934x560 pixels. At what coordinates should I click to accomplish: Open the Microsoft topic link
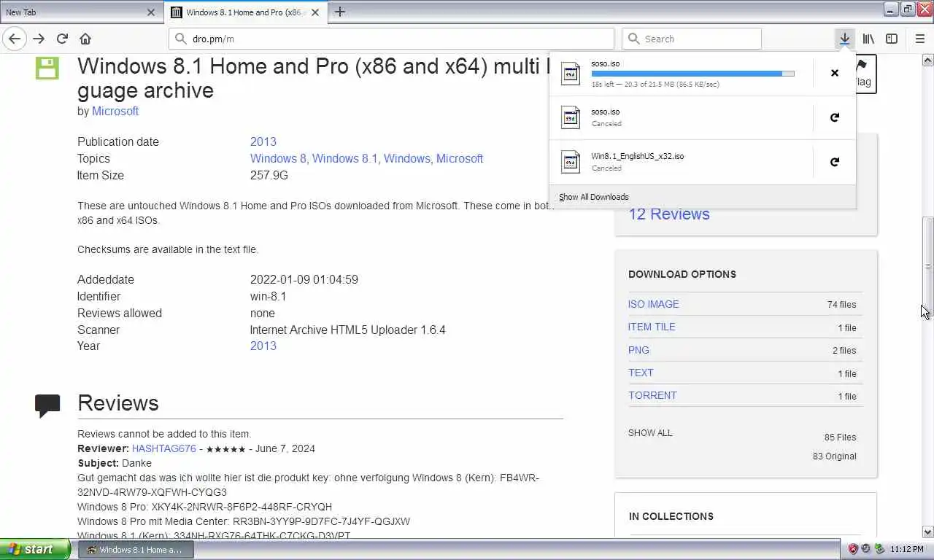460,158
